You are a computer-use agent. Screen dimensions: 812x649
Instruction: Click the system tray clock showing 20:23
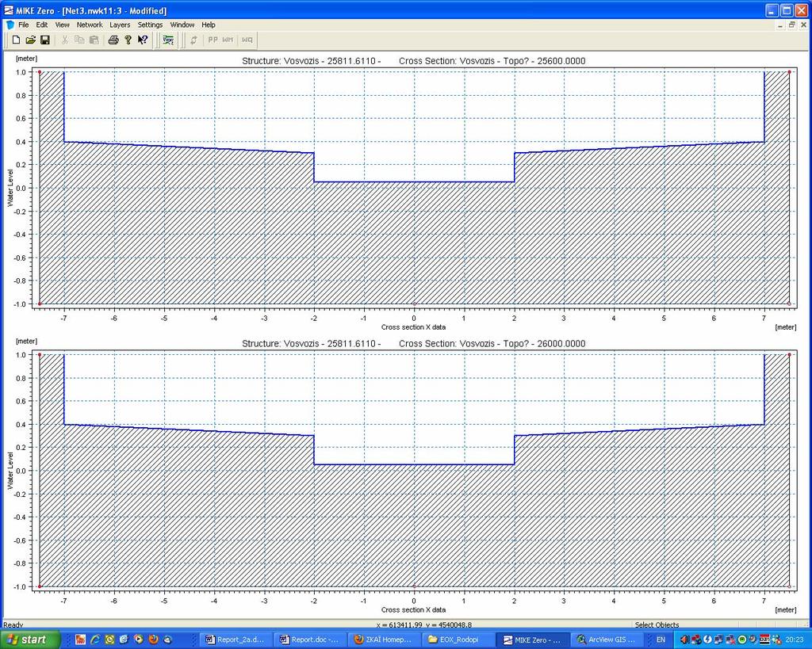[x=795, y=639]
